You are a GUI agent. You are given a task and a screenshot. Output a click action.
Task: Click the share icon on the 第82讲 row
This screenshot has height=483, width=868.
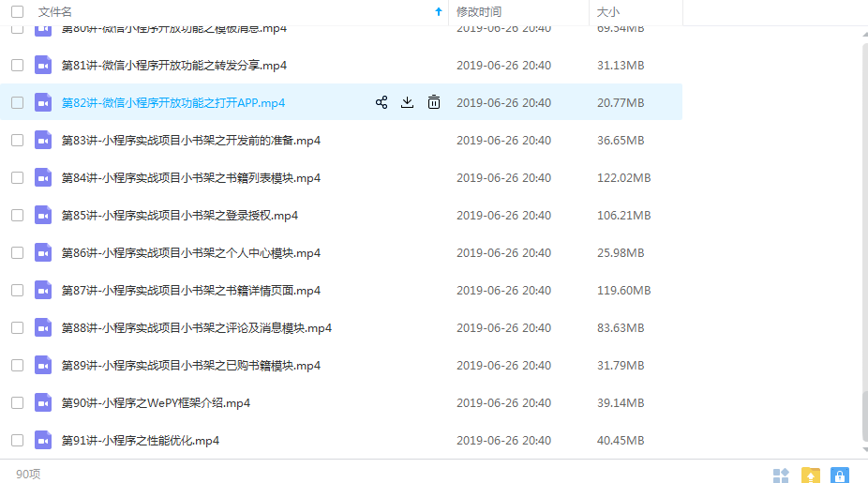click(x=382, y=102)
